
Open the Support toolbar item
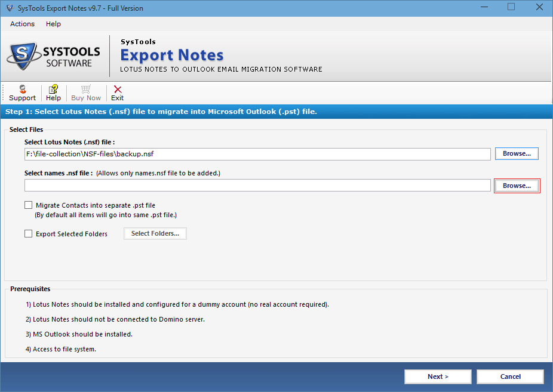[22, 93]
